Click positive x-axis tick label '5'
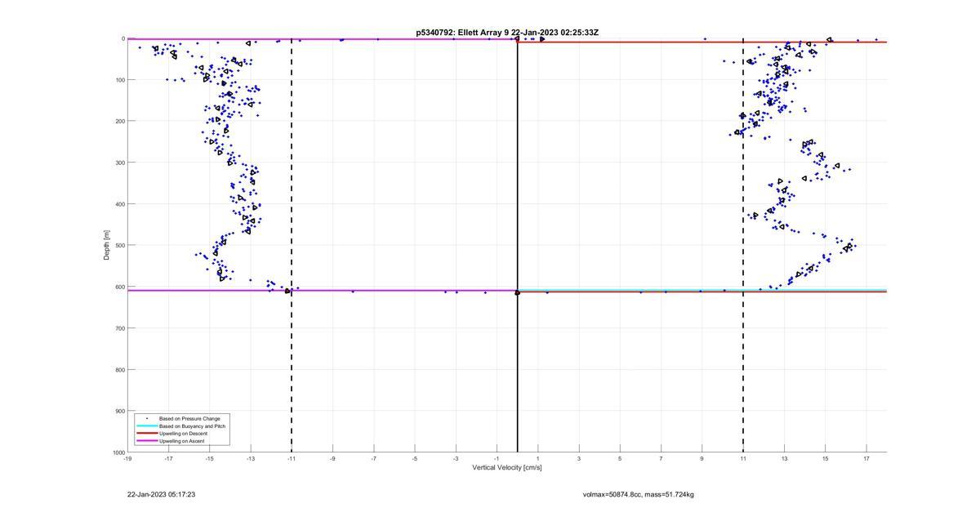This screenshot has height=508, width=980. point(620,458)
